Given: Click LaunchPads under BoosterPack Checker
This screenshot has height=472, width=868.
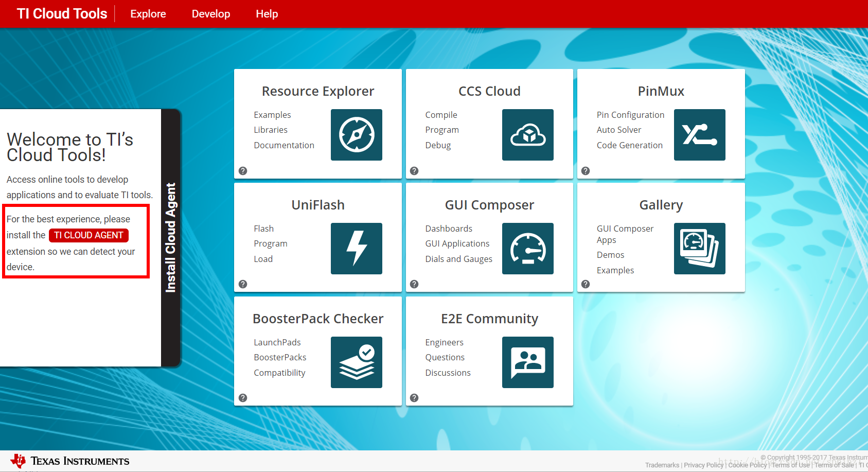Looking at the screenshot, I should click(277, 342).
